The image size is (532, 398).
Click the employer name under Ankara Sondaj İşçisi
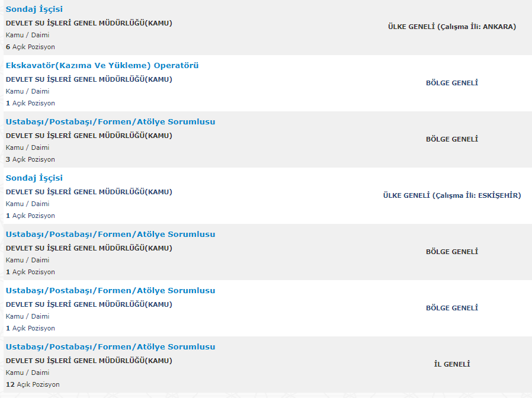point(89,23)
